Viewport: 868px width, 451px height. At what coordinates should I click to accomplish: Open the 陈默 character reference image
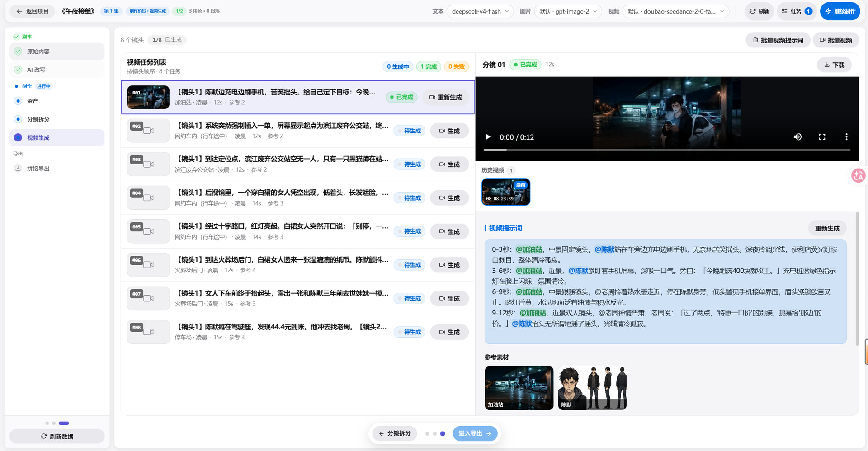pos(592,388)
